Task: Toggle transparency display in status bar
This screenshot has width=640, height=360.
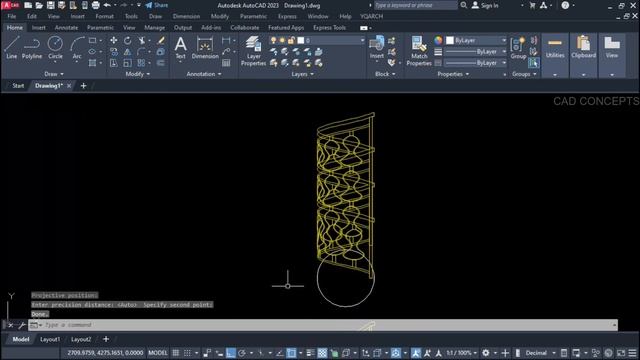Action: pyautogui.click(x=322, y=353)
